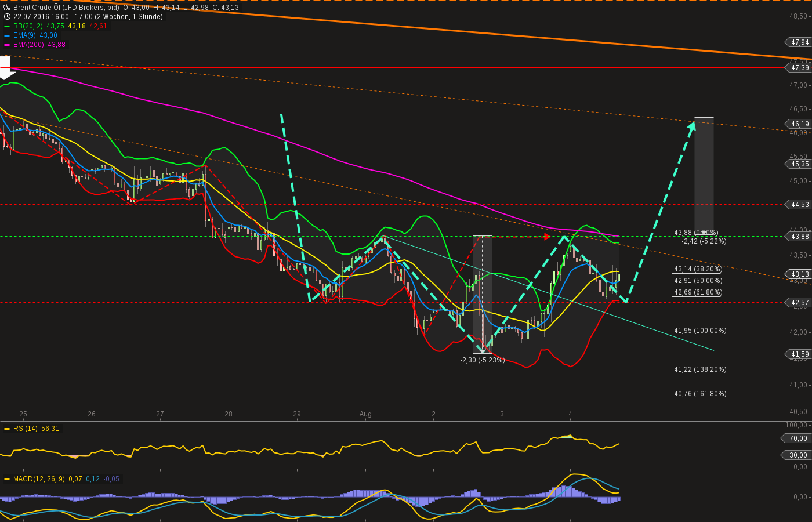Click Fibonacci label 43,88 (0.00%)

coord(696,233)
